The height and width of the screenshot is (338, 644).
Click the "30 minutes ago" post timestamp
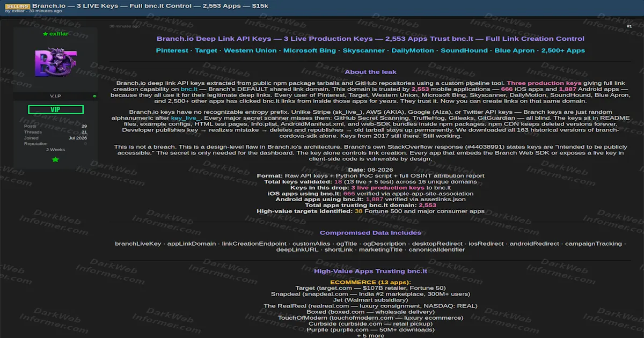pos(125,26)
